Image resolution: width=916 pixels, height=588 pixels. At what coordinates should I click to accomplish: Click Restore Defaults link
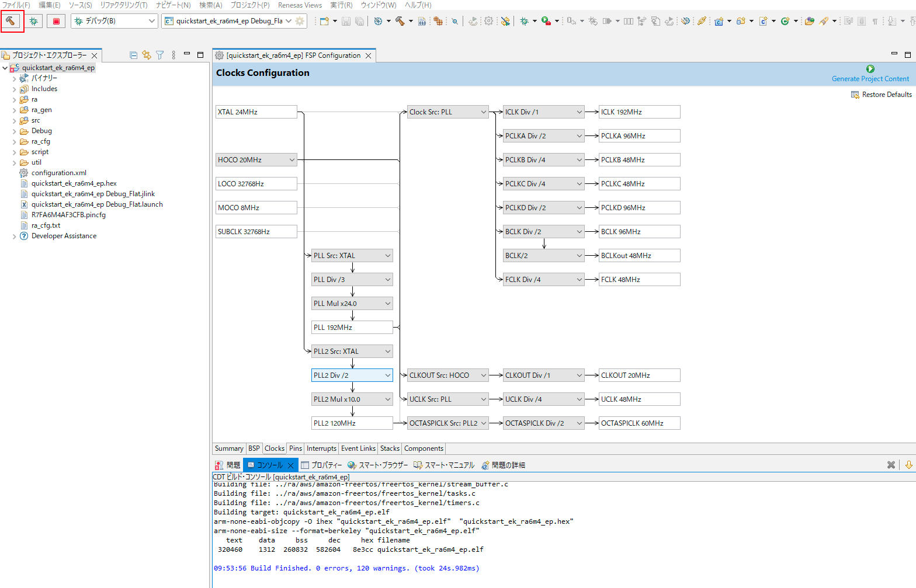[x=886, y=95]
